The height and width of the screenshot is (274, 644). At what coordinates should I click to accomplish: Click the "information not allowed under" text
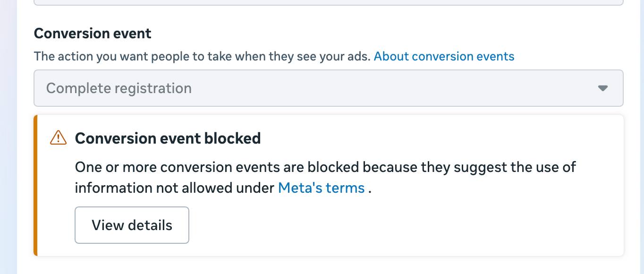pyautogui.click(x=175, y=188)
